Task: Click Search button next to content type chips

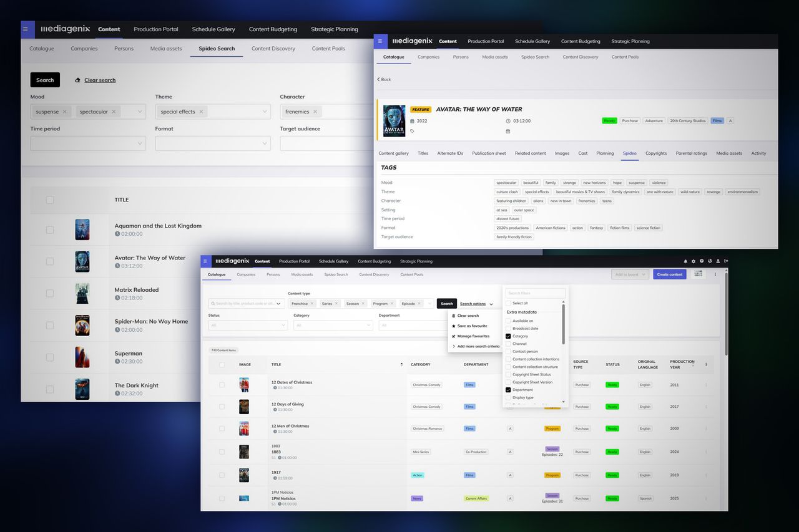Action: [x=447, y=304]
